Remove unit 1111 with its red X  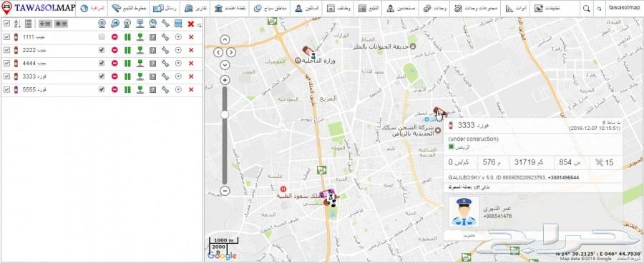click(190, 37)
